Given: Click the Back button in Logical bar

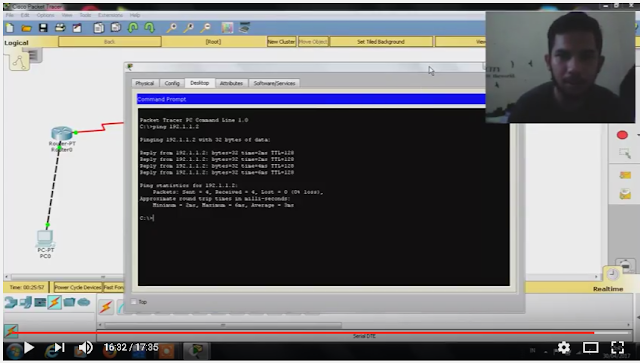Looking at the screenshot, I should click(109, 42).
